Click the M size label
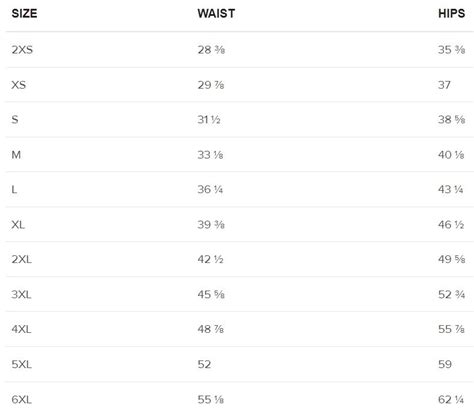This screenshot has height=415, width=474. click(16, 155)
